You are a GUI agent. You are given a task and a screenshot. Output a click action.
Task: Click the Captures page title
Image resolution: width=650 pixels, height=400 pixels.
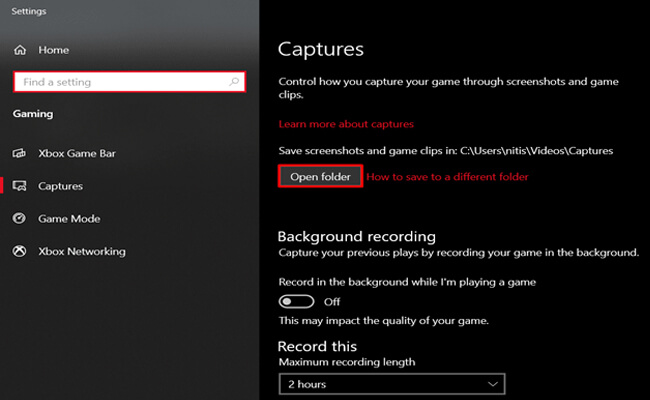click(x=320, y=49)
